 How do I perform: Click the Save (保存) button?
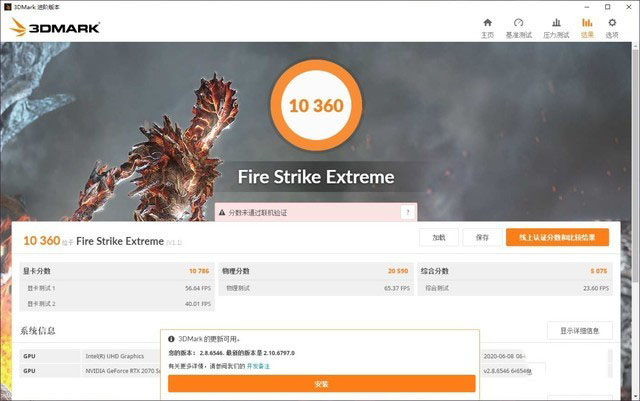point(482,237)
